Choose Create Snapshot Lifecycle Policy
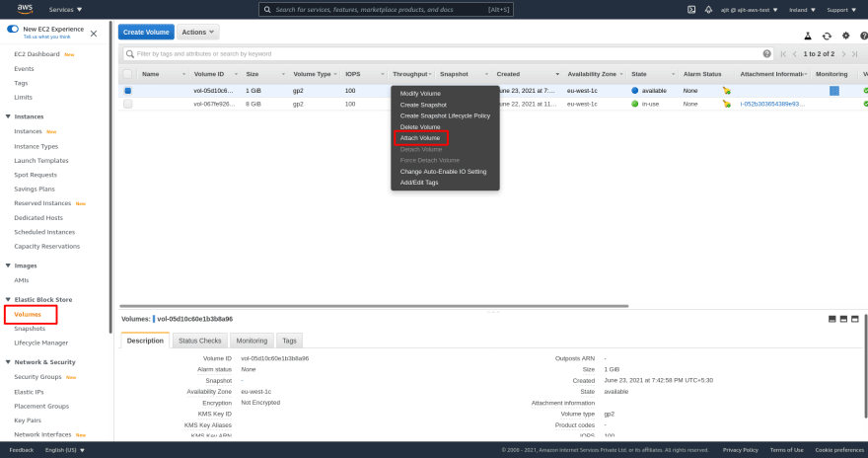This screenshot has width=868, height=458. 445,115
